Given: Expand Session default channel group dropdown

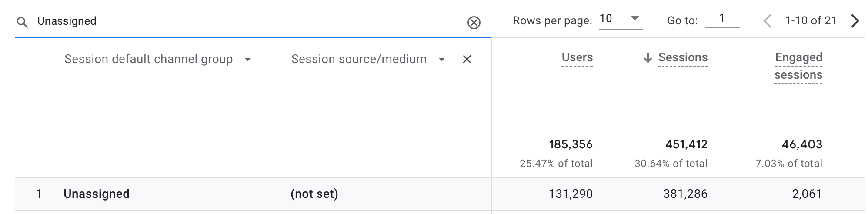Looking at the screenshot, I should click(248, 60).
